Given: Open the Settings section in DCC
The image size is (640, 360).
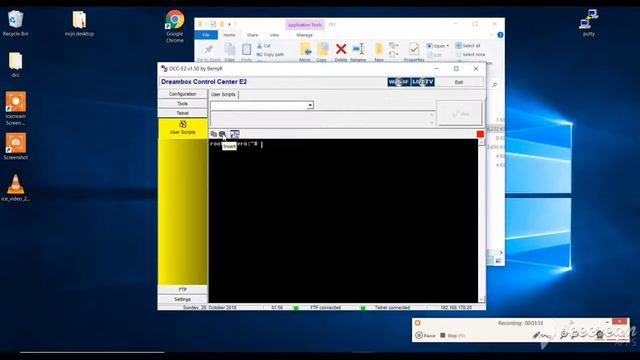Looking at the screenshot, I should click(182, 299).
